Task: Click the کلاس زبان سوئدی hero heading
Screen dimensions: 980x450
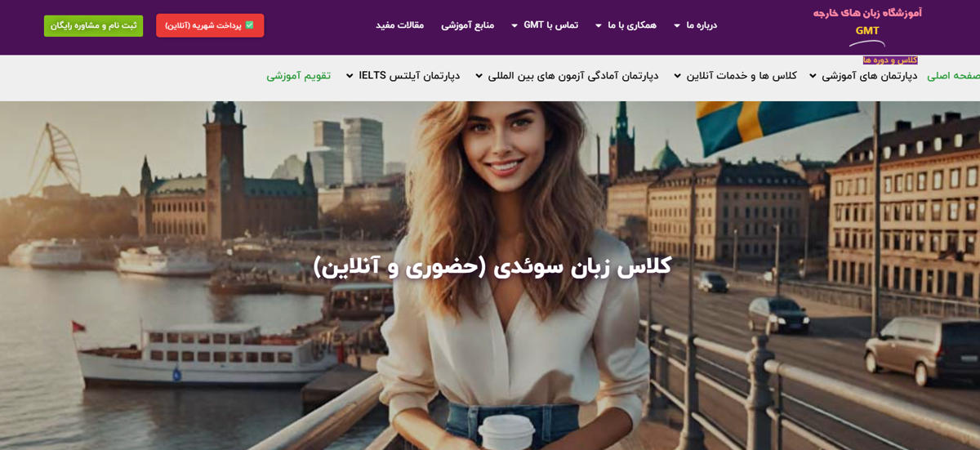Action: 492,266
